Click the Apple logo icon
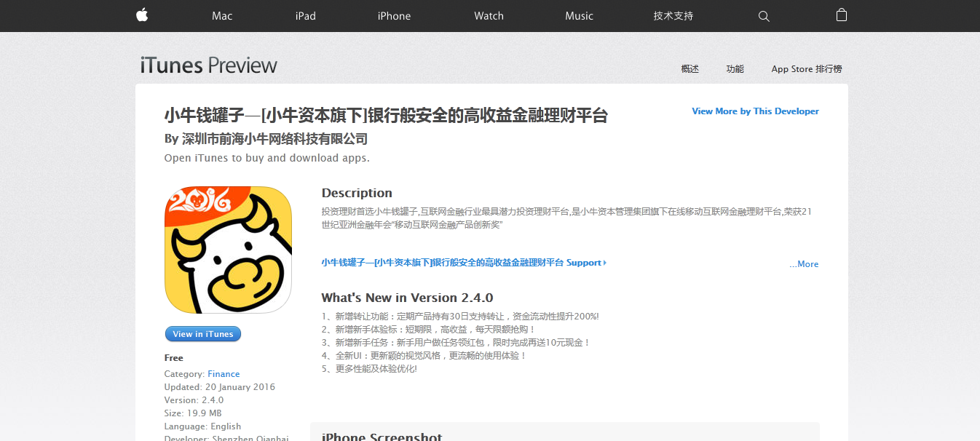 [x=142, y=15]
